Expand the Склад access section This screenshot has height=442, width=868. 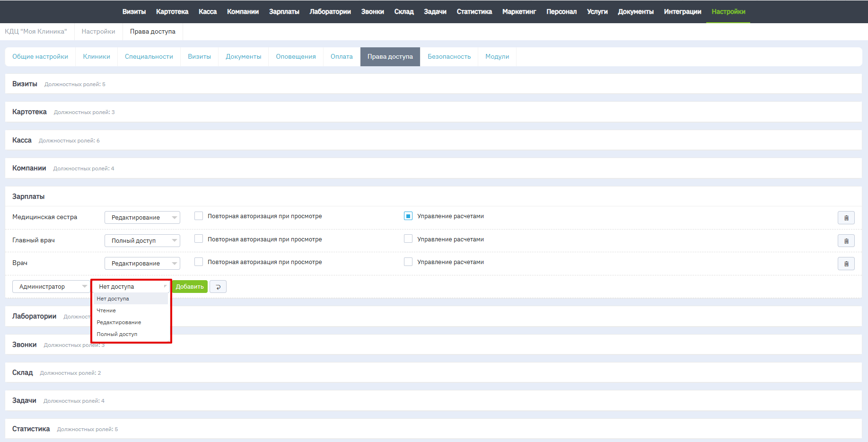point(23,372)
